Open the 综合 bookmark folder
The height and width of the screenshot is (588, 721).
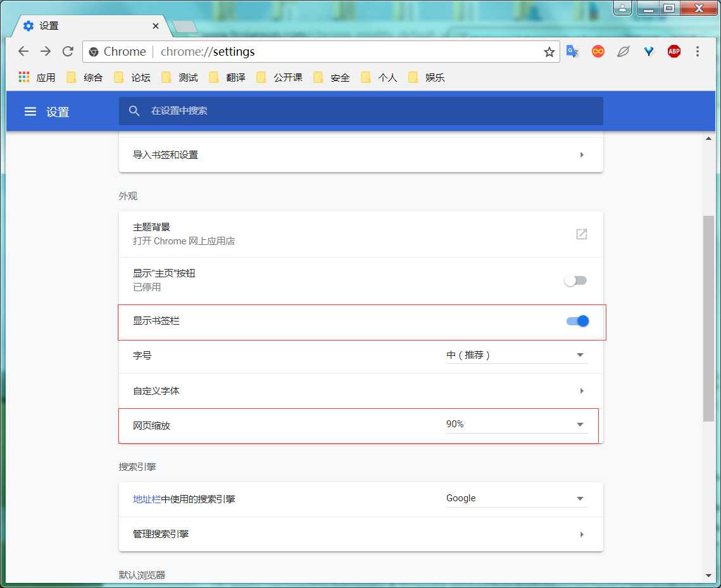pyautogui.click(x=85, y=77)
